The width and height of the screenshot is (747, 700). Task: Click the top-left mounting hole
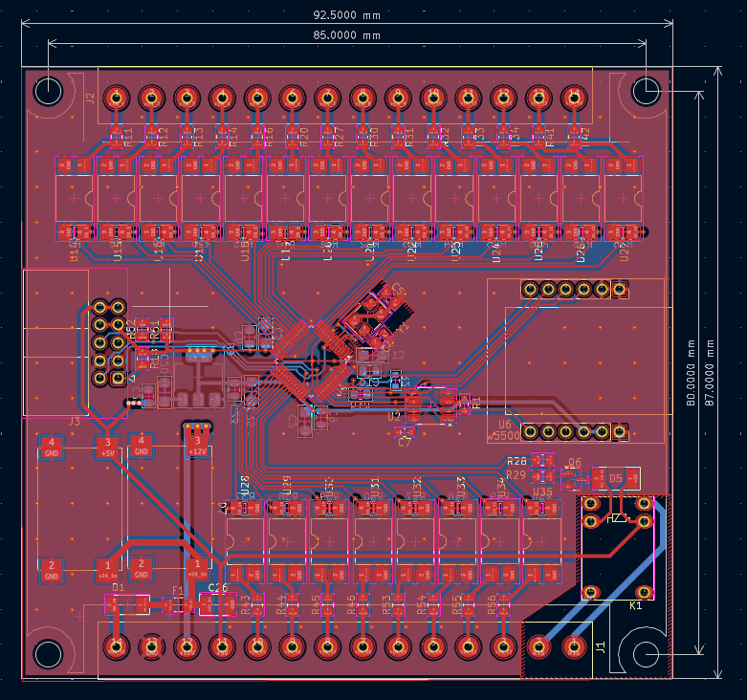(x=48, y=91)
